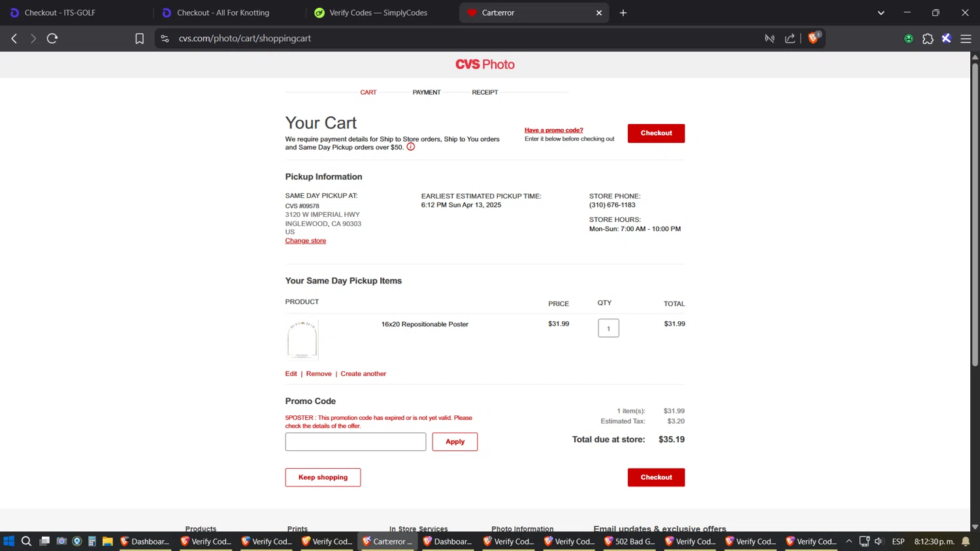The height and width of the screenshot is (551, 980).
Task: Click the poster product thumbnail
Action: pos(302,340)
